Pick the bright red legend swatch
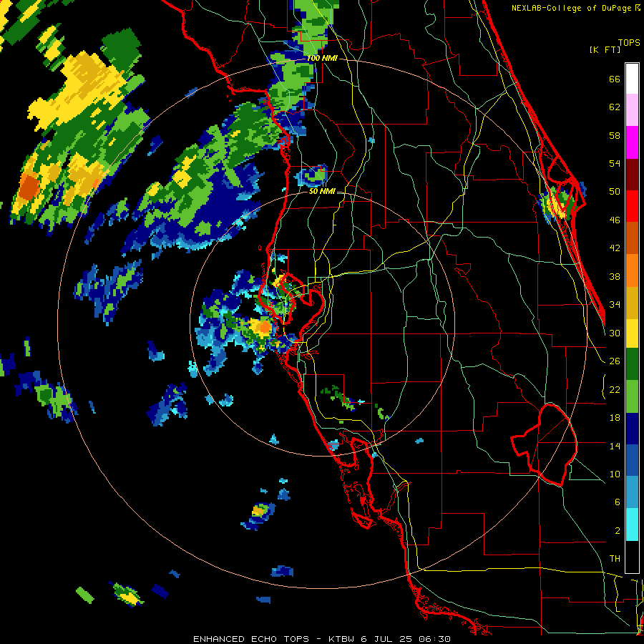Image resolution: width=644 pixels, height=644 pixels. coord(632,206)
